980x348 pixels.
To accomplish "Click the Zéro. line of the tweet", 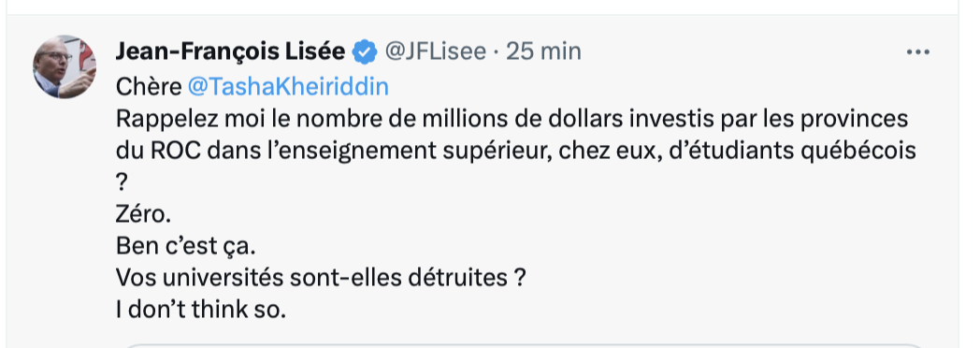I will [143, 215].
